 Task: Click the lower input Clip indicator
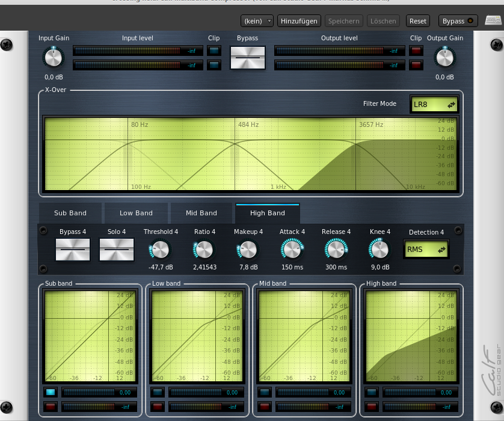click(x=214, y=65)
